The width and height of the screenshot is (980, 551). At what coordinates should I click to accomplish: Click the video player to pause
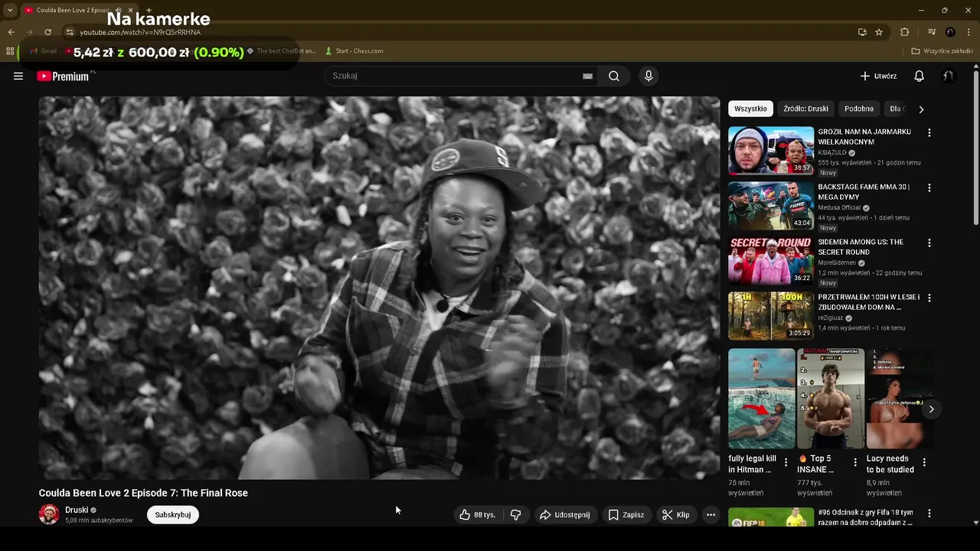click(x=380, y=288)
